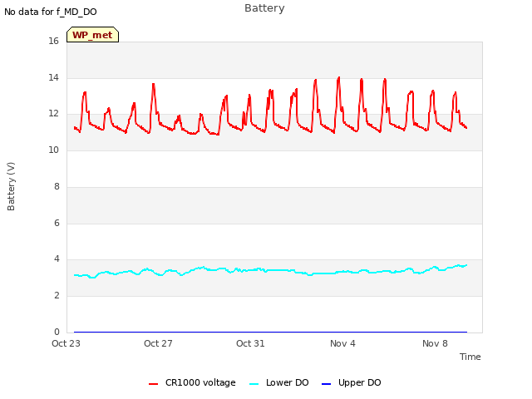The height and width of the screenshot is (399, 532).
Task: Click the Time x-axis label
Action: tap(470, 357)
